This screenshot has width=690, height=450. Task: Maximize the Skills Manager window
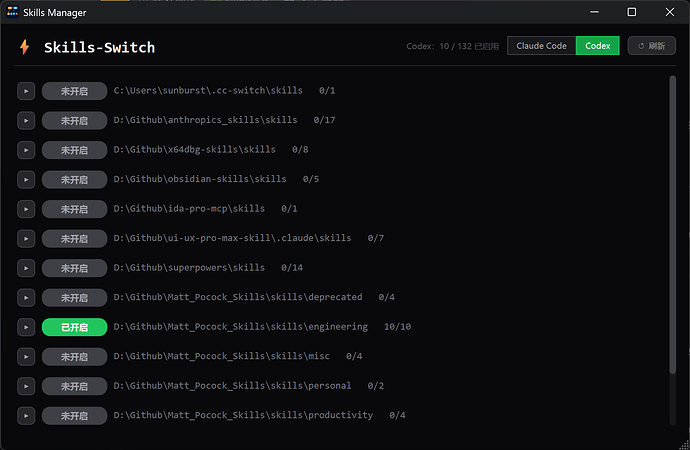(x=631, y=12)
